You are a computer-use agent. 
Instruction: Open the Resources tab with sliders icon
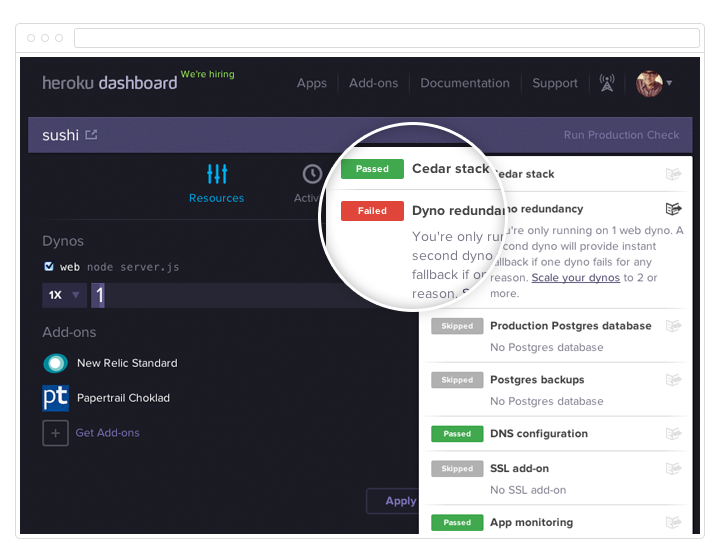(x=216, y=183)
